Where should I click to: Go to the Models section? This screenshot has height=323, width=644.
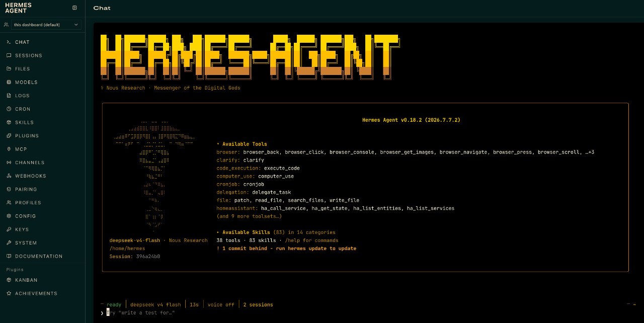point(43,82)
